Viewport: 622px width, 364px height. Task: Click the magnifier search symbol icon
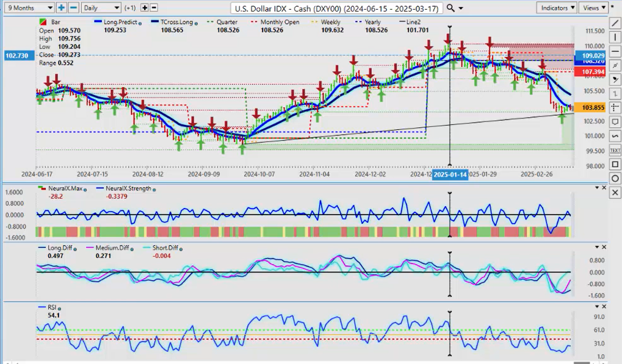[x=450, y=8]
